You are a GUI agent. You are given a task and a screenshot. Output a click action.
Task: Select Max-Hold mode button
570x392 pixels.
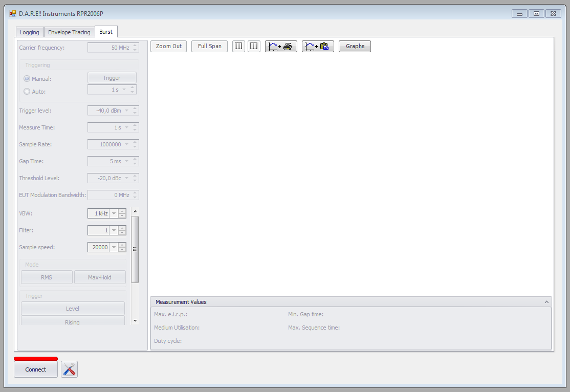100,277
